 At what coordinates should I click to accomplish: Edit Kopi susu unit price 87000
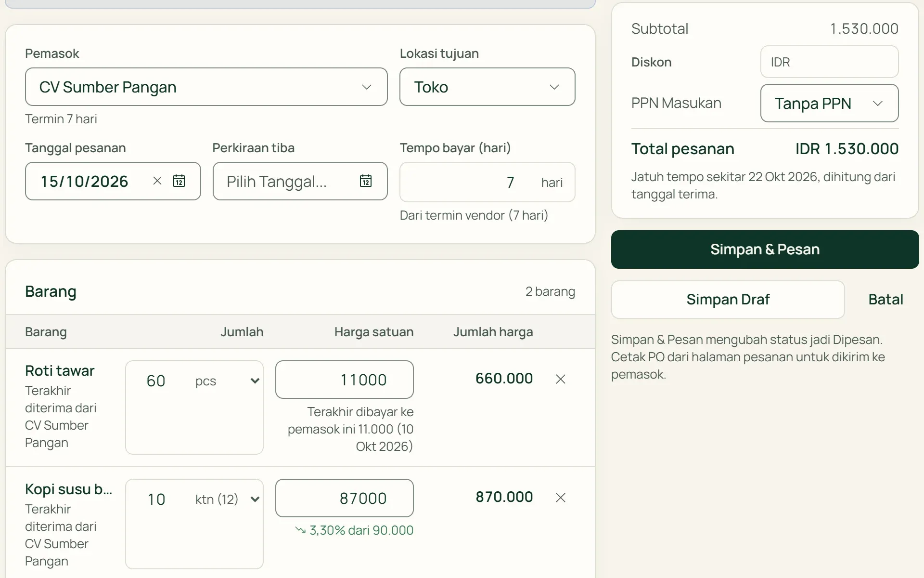(344, 498)
